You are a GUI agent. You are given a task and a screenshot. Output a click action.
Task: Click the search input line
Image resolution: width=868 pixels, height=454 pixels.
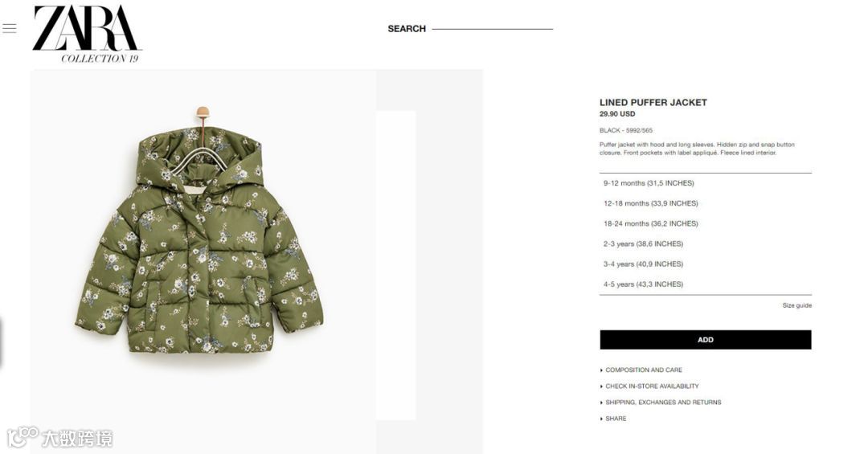492,29
